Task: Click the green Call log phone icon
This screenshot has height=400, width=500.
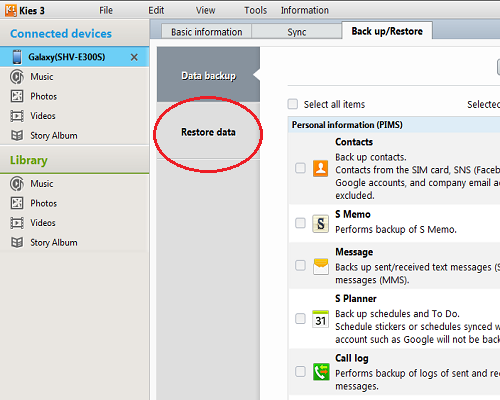Action: coord(321,372)
